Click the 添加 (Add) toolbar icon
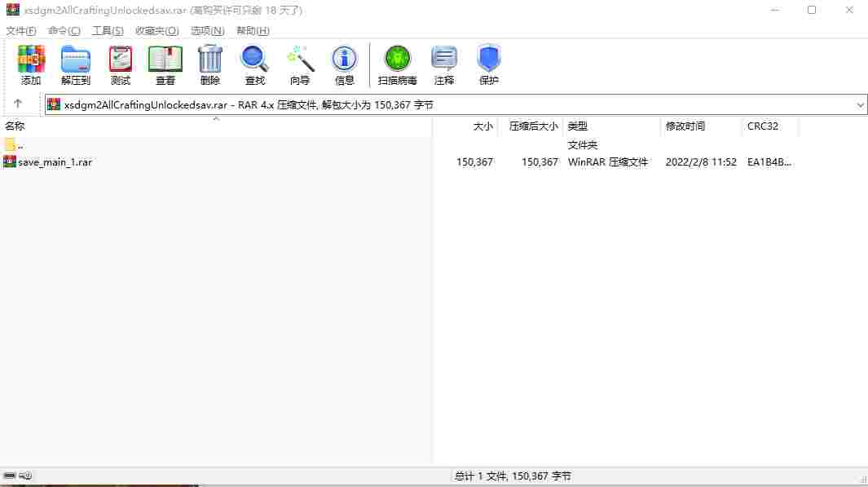The width and height of the screenshot is (868, 487). pos(31,64)
